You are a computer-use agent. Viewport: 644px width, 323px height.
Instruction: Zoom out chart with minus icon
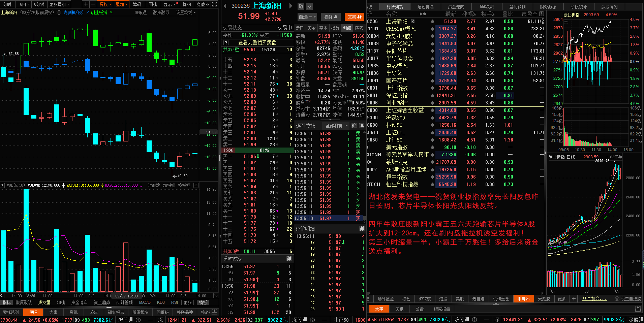pyautogui.click(x=93, y=4)
